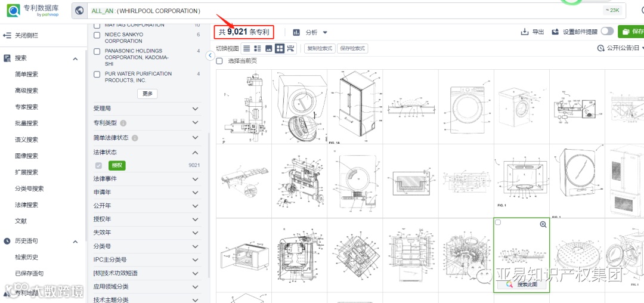This screenshot has height=303, width=644.
Task: Switch to the split compare view icon
Action: [291, 48]
